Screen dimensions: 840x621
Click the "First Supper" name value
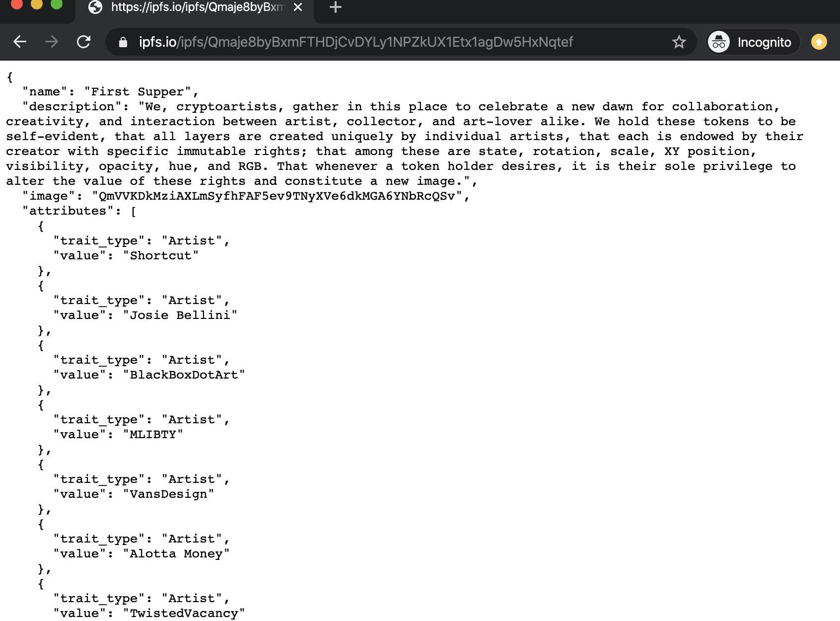(138, 92)
